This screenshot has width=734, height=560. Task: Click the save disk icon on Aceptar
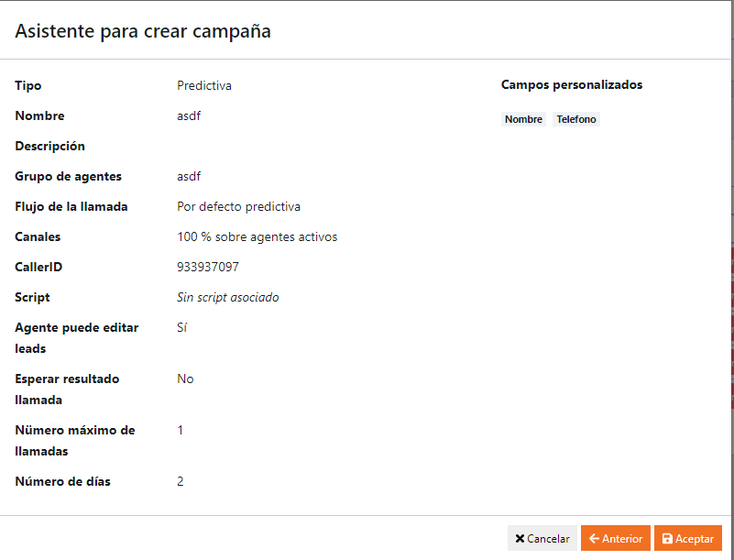(x=667, y=539)
